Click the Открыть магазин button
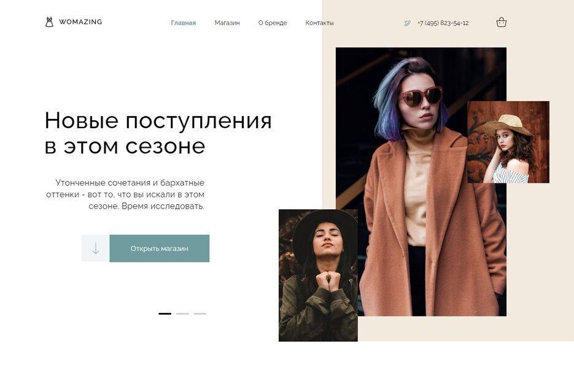The height and width of the screenshot is (392, 574). point(159,248)
